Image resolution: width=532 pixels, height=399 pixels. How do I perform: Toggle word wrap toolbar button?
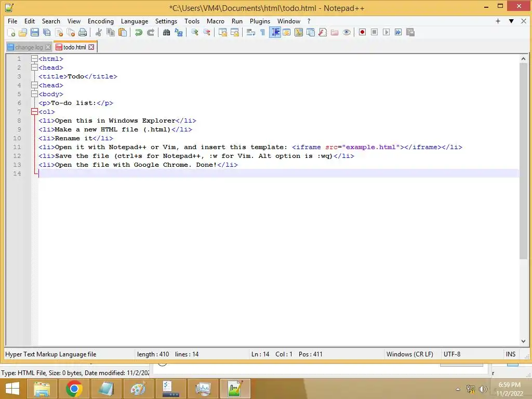coord(251,32)
